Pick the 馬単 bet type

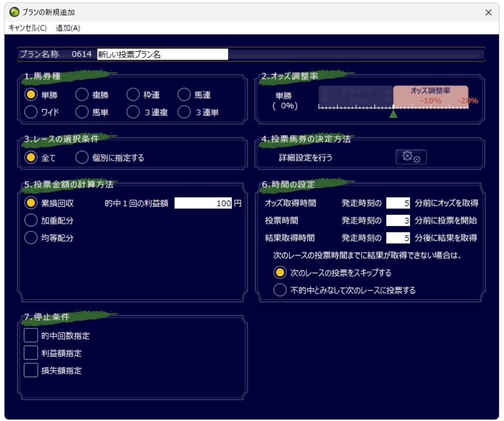pos(82,112)
